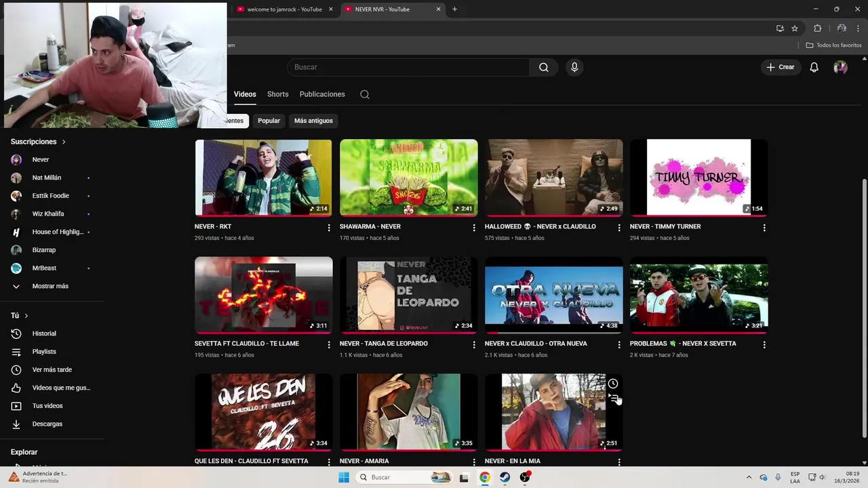Click the taskbar Buscar search box
The image size is (868, 488).
pos(404,477)
